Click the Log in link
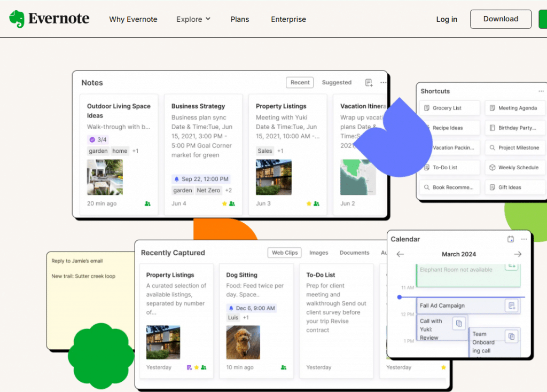 (x=447, y=19)
